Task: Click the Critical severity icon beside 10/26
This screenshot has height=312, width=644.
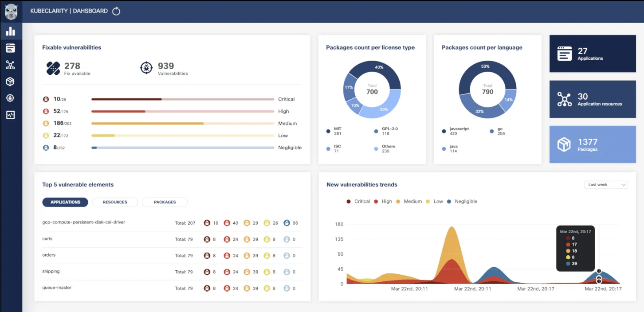Action: (x=46, y=99)
